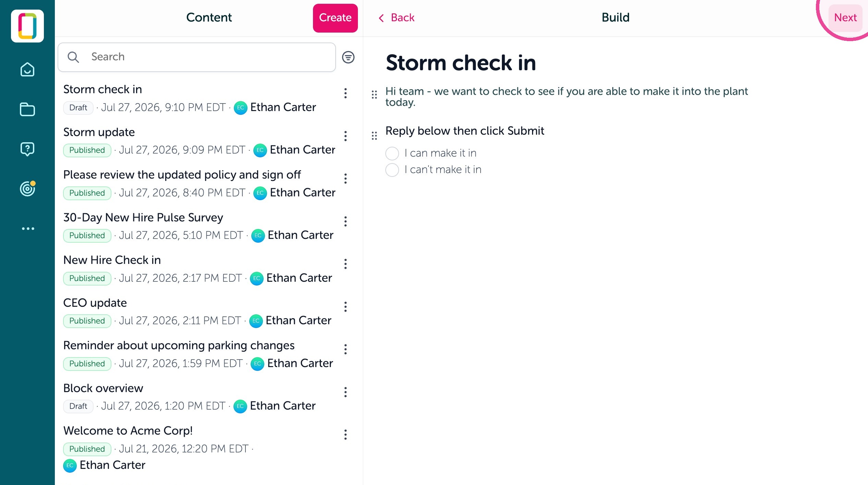The height and width of the screenshot is (485, 868).
Task: Click drag handle beside Reply below question
Action: [374, 135]
